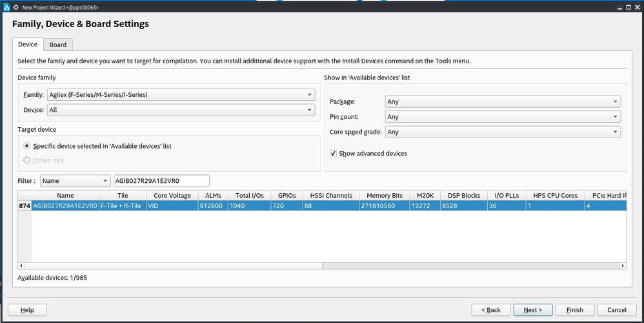Click the filter text field with AGIB027R29A1E2VR0
The image size is (644, 323).
click(161, 181)
